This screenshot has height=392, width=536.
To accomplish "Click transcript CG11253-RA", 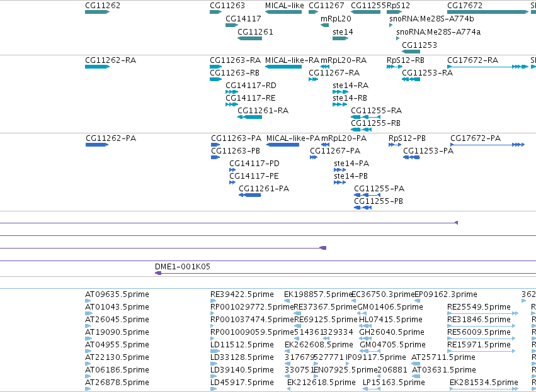I will tap(411, 79).
